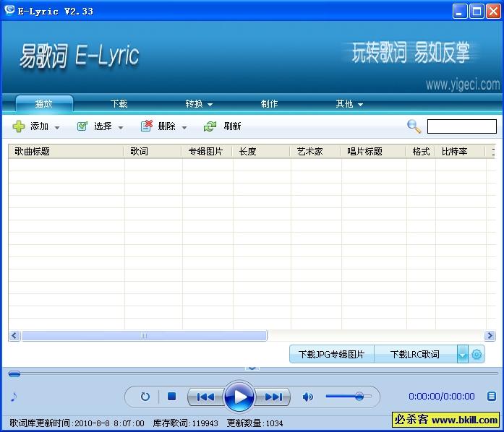Click the www.yigeci.com link text
Viewport: 504px width, 432px height.
pos(463,85)
